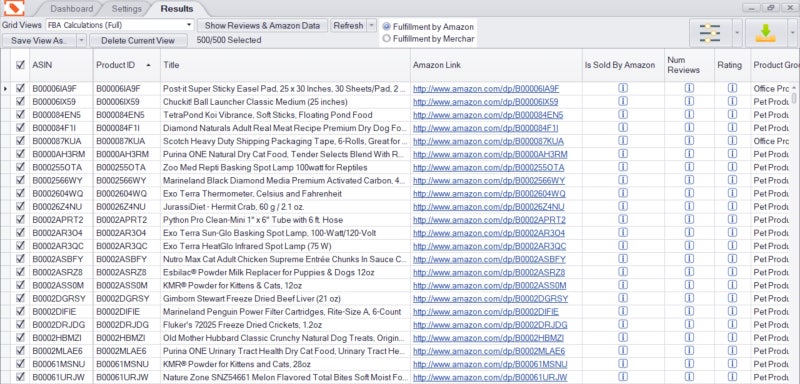Click Rating info icon for B0002ASRZ8
Screen dimensions: 800x384
[x=732, y=272]
